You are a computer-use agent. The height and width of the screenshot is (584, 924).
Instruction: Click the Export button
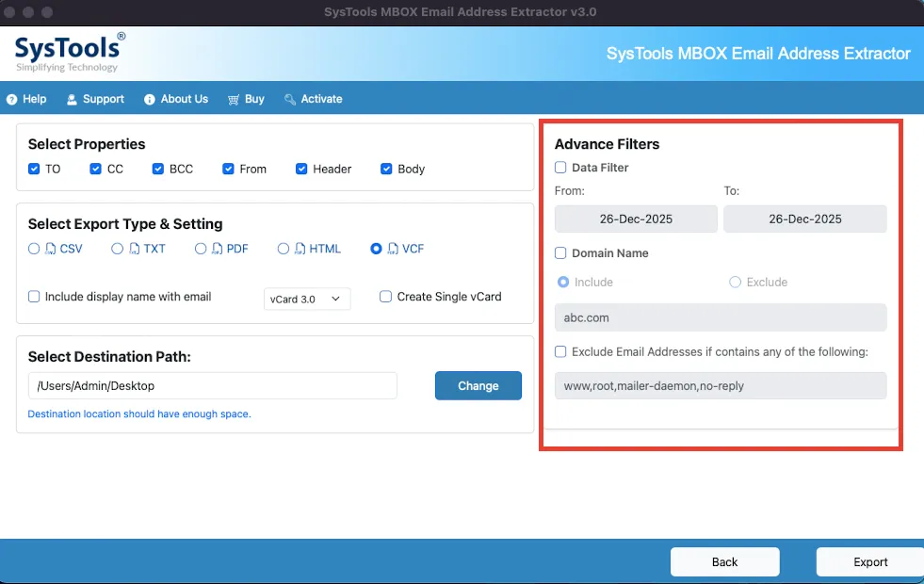(x=869, y=561)
